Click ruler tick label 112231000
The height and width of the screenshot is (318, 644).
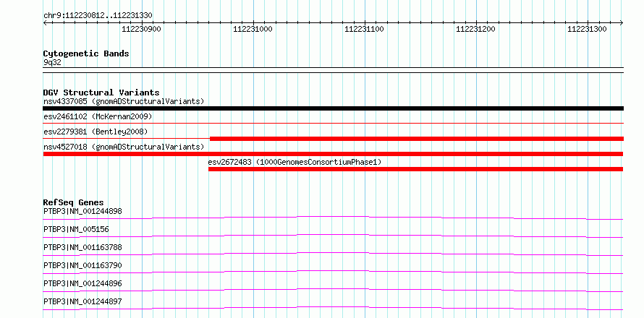[x=253, y=29]
